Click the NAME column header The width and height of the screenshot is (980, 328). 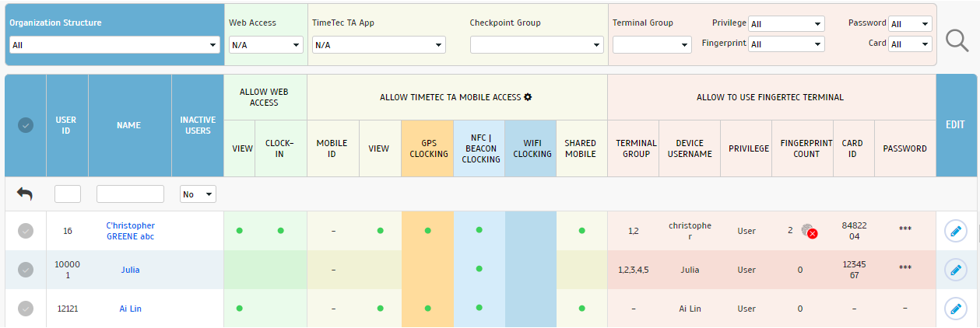130,125
